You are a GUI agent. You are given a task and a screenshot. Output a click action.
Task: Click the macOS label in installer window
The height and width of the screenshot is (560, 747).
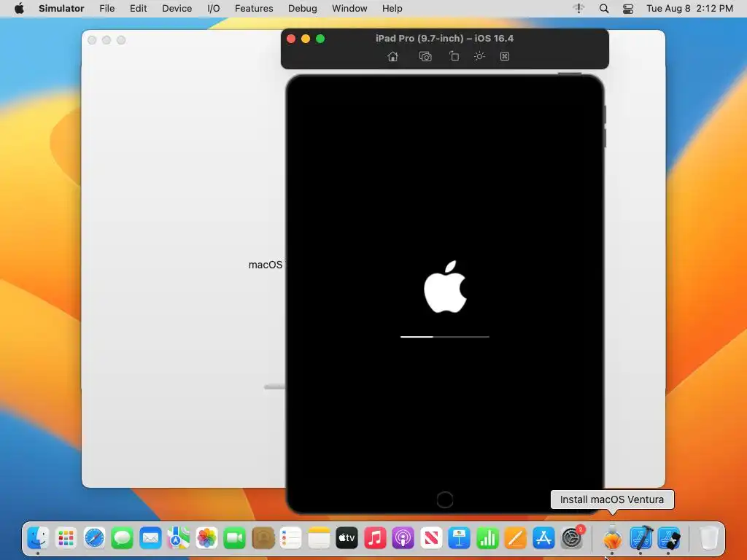[266, 265]
